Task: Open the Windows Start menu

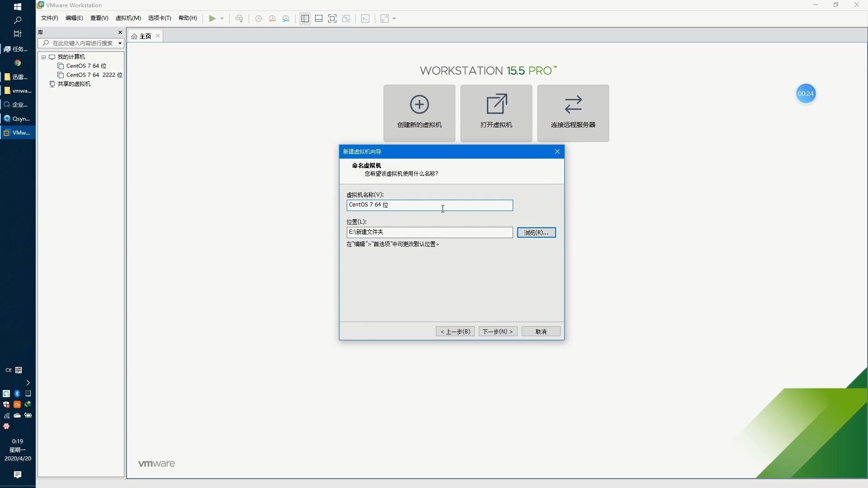Action: point(18,7)
